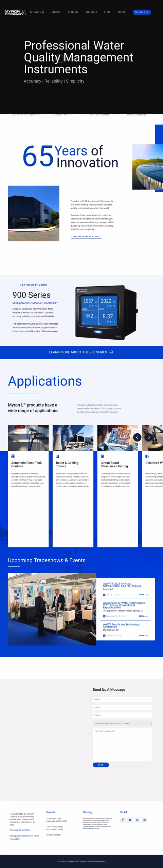Click the Deionized Water card icon
The width and height of the screenshot is (163, 868).
(x=147, y=456)
